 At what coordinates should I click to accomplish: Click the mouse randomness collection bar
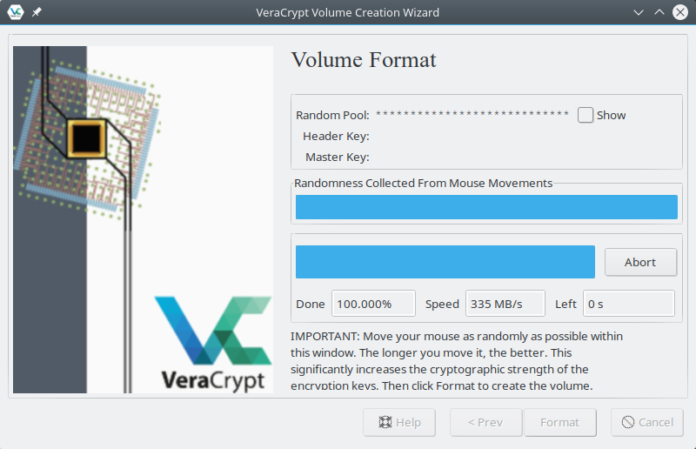(x=486, y=207)
